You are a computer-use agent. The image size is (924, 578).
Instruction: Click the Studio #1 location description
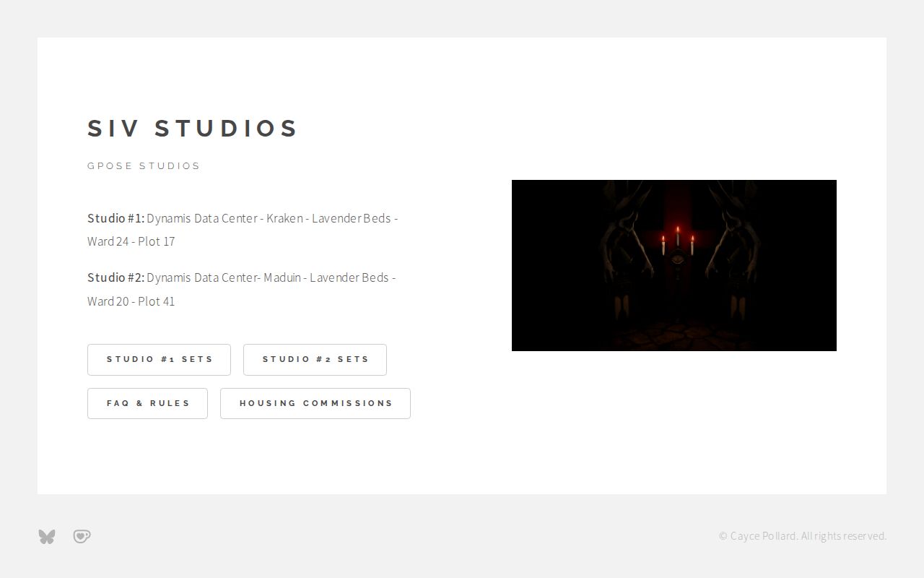pyautogui.click(x=243, y=230)
